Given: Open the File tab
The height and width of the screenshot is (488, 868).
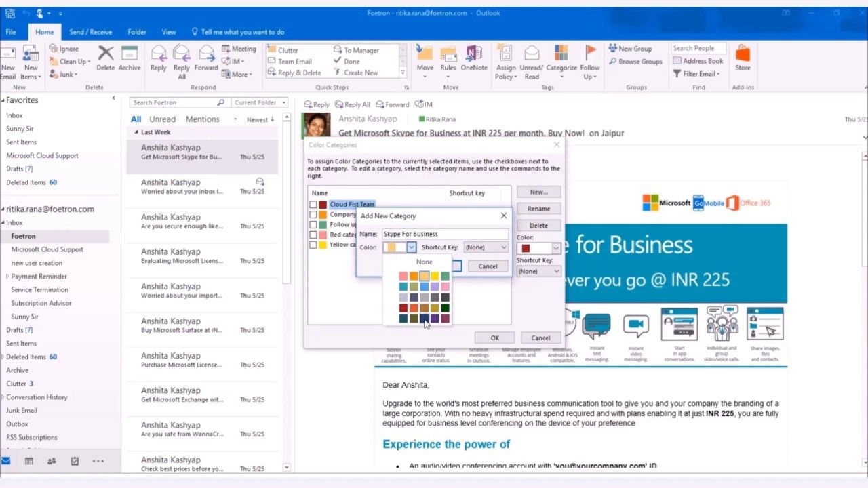Looking at the screenshot, I should 11,32.
